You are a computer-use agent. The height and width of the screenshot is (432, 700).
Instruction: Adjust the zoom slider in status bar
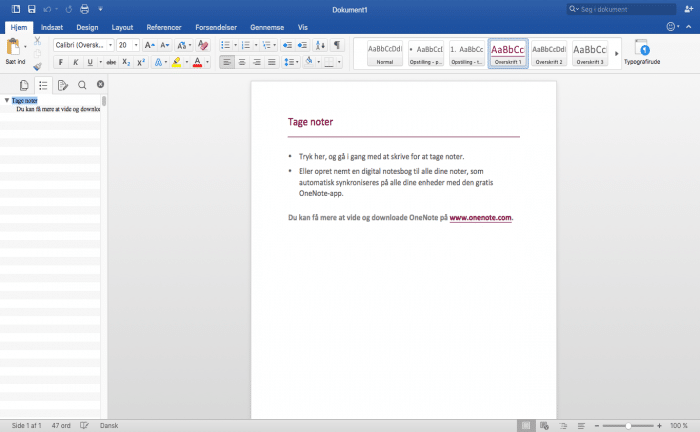(x=627, y=425)
